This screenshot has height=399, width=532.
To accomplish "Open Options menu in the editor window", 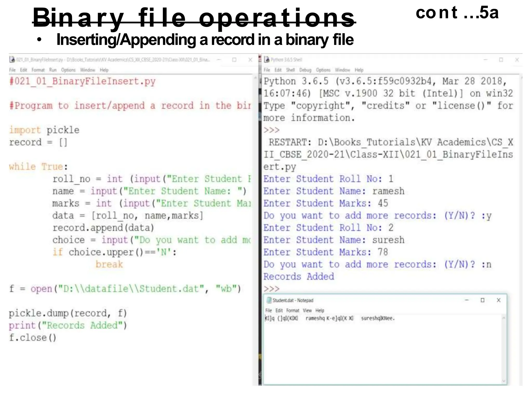I will coord(68,70).
